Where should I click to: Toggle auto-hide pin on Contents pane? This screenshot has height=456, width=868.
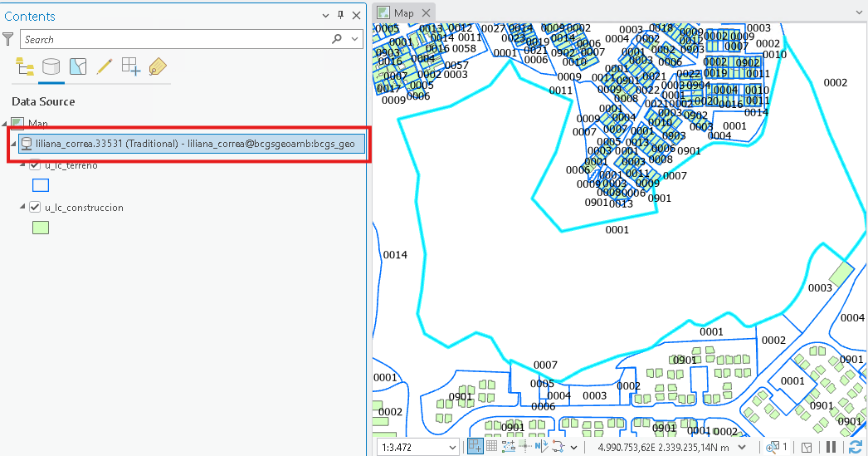pyautogui.click(x=340, y=15)
